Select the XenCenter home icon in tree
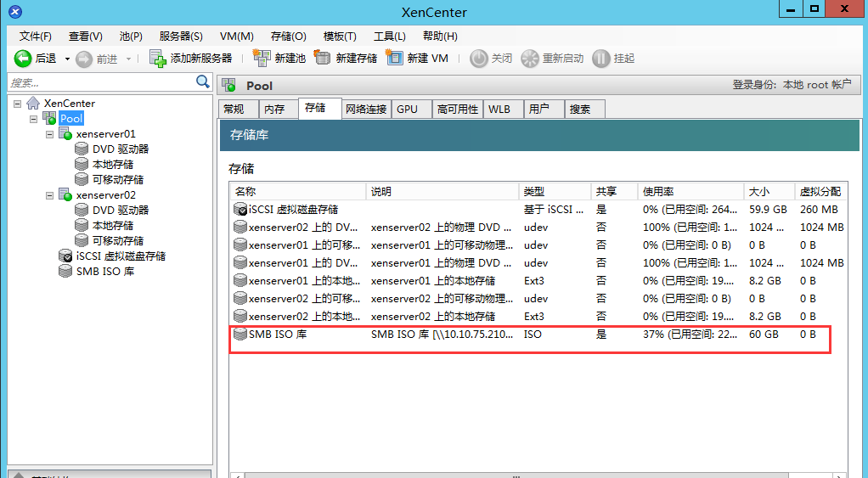This screenshot has height=478, width=868. [33, 103]
